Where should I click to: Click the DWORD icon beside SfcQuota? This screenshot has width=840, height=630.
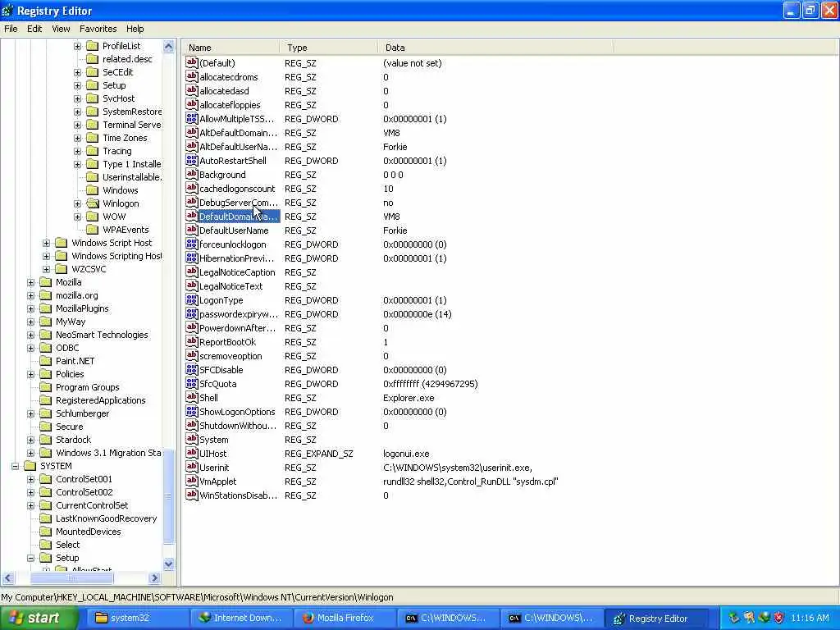pos(192,383)
